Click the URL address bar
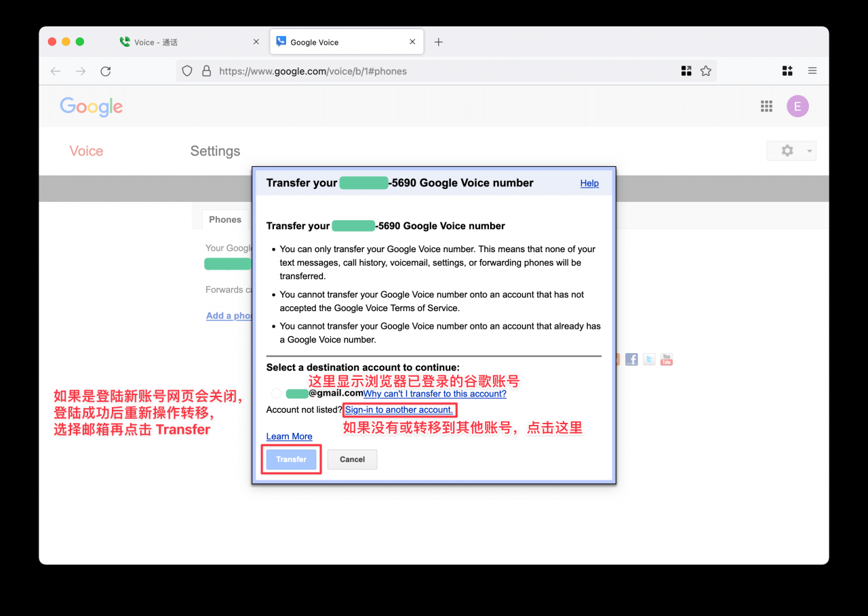 (441, 71)
